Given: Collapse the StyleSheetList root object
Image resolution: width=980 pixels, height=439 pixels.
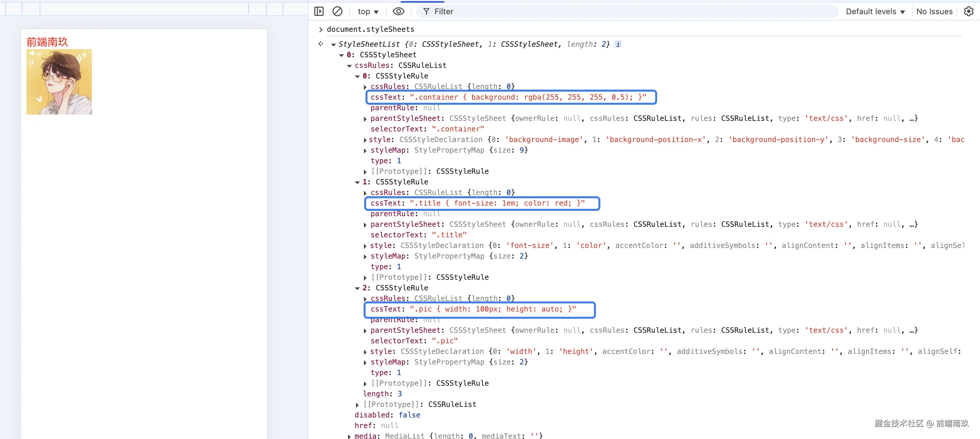Looking at the screenshot, I should pos(333,45).
